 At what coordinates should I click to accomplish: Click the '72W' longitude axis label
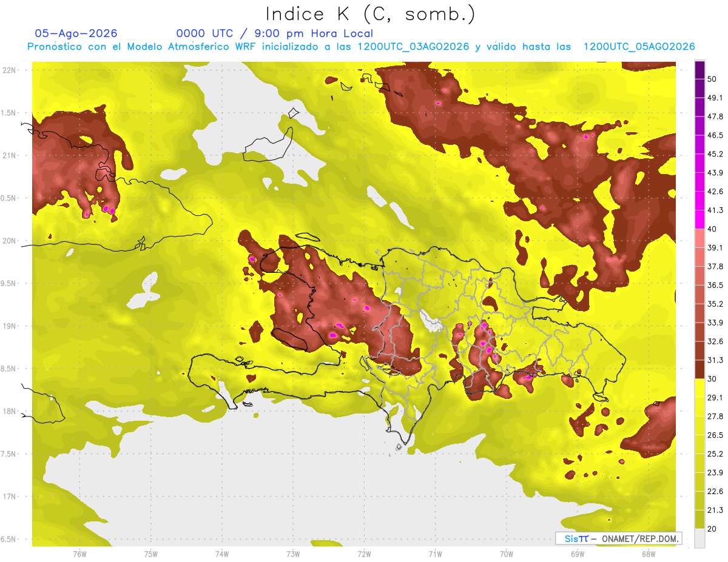364,554
